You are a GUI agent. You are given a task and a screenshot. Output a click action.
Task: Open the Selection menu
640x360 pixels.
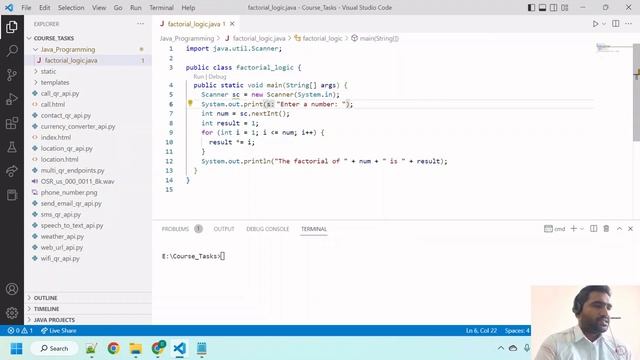pos(71,8)
